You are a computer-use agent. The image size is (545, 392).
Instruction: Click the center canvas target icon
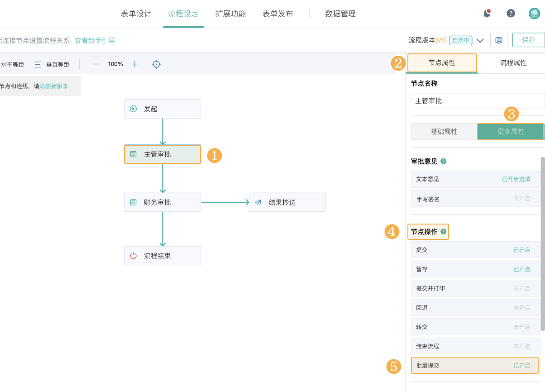(156, 64)
